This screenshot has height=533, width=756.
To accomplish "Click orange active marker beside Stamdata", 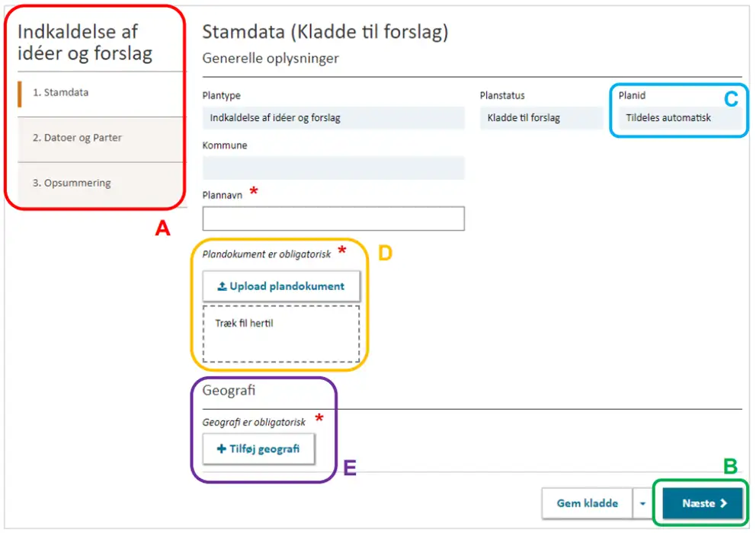I will pos(19,93).
